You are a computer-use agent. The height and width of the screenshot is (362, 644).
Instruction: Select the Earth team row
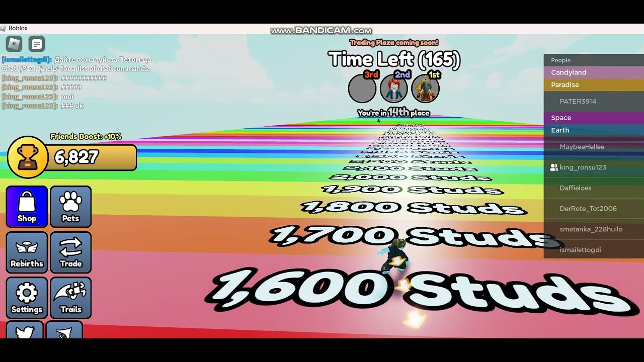(594, 130)
